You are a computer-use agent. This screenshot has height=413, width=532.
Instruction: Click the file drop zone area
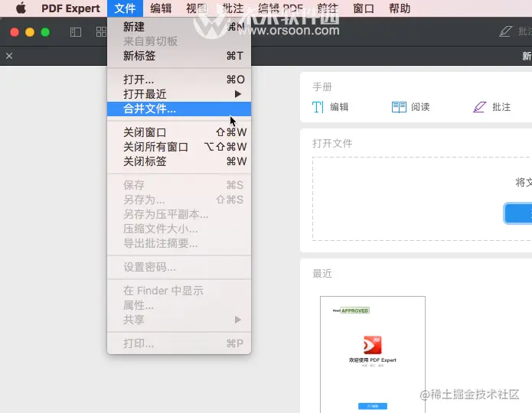(422, 199)
